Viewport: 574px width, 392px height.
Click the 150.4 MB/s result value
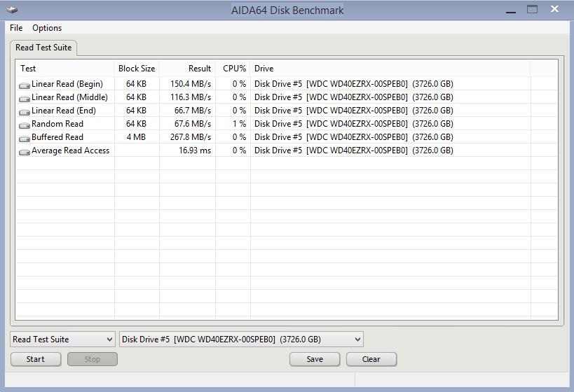pyautogui.click(x=191, y=84)
